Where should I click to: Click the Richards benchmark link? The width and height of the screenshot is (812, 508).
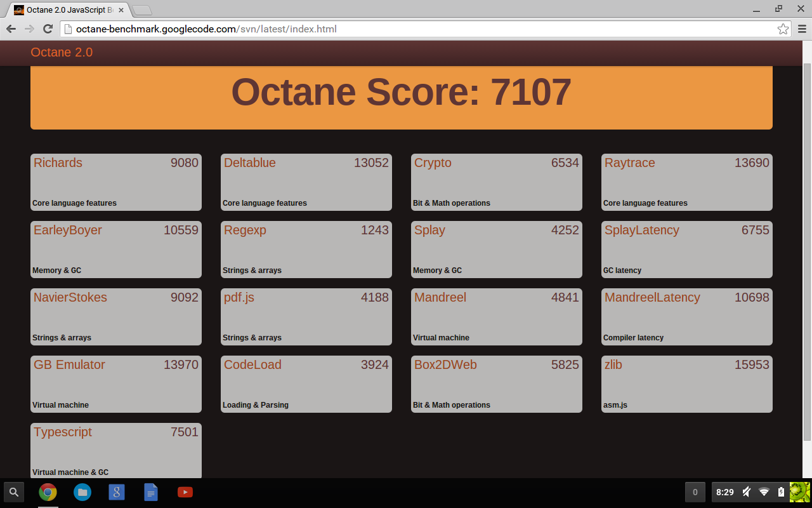[58, 163]
